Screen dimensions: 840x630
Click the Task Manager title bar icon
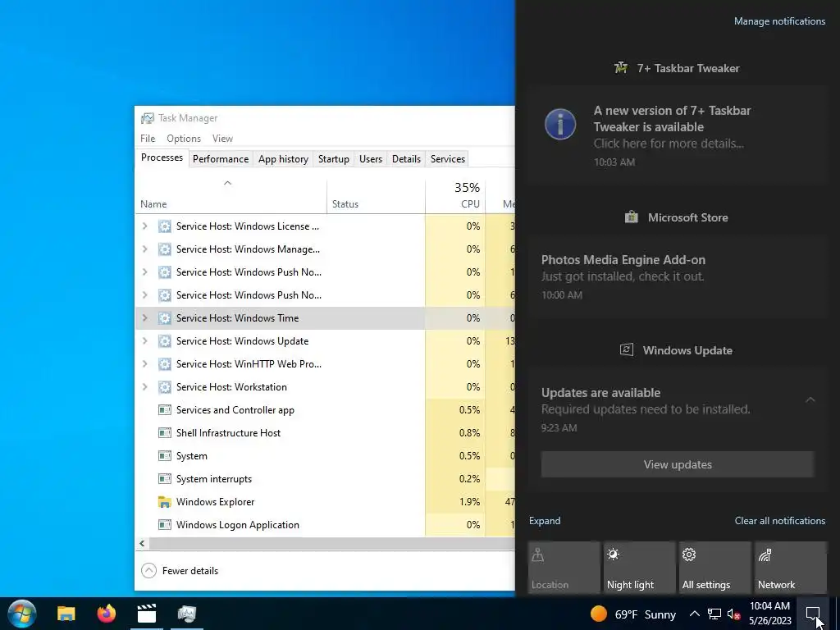[148, 118]
